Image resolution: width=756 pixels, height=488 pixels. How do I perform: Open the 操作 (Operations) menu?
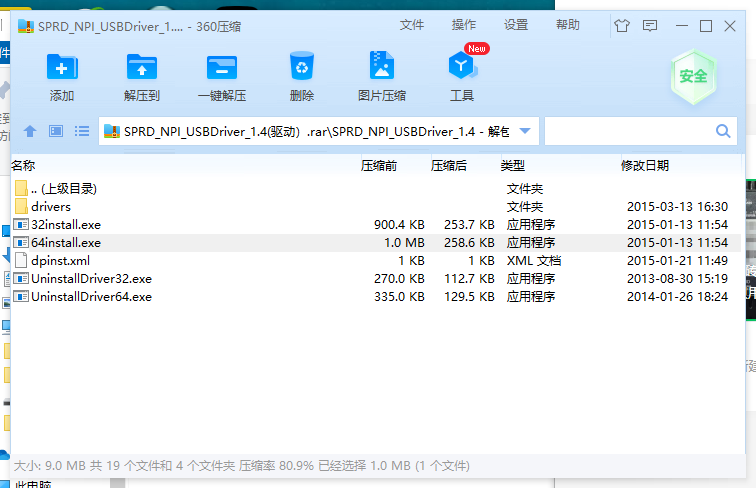464,25
